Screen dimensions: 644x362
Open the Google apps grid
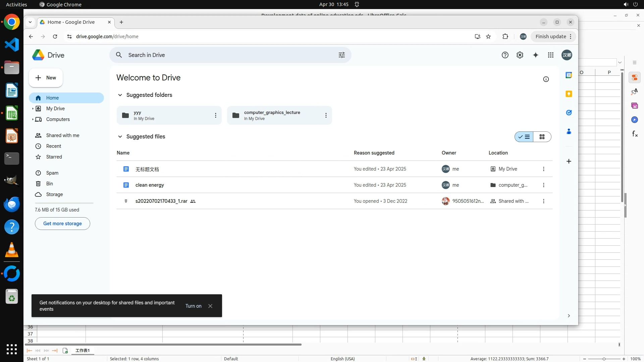point(550,55)
